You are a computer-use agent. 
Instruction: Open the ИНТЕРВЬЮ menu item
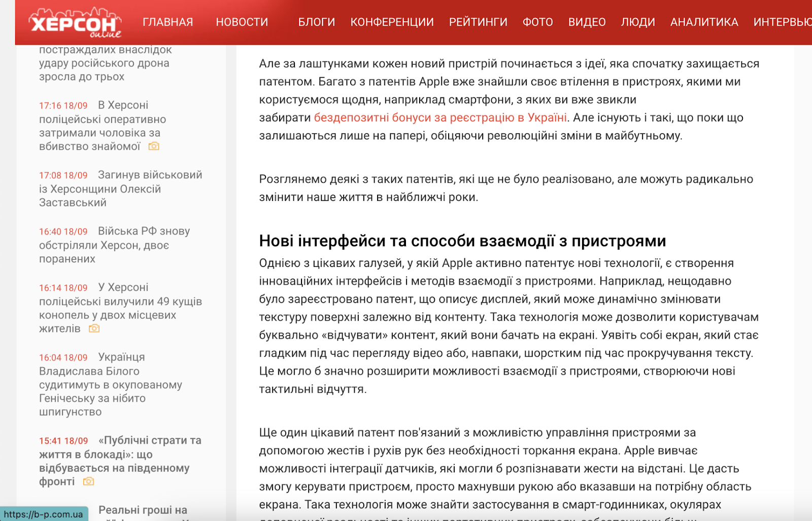click(x=783, y=22)
